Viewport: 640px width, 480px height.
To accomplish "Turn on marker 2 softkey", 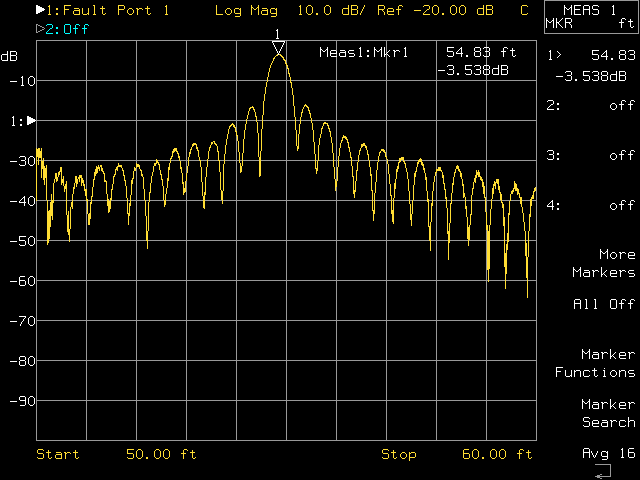I will (x=591, y=106).
